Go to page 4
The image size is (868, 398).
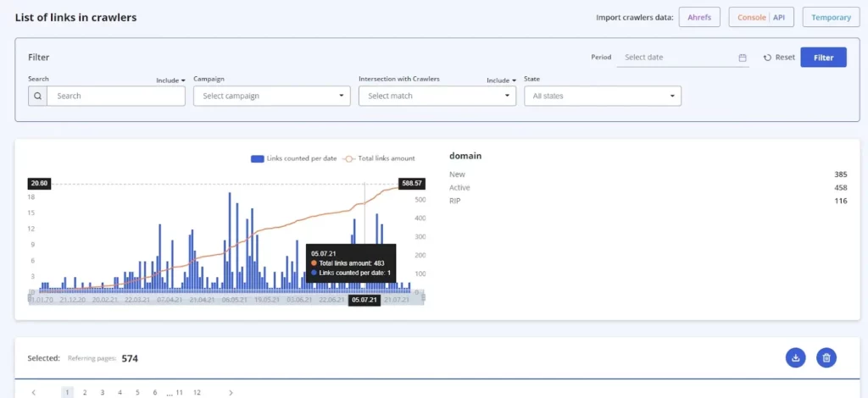(120, 392)
